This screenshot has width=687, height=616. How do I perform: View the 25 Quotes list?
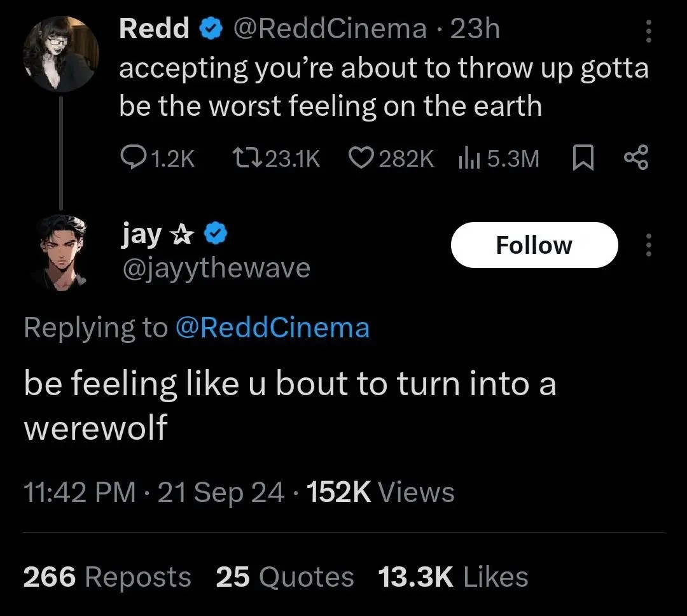click(284, 577)
